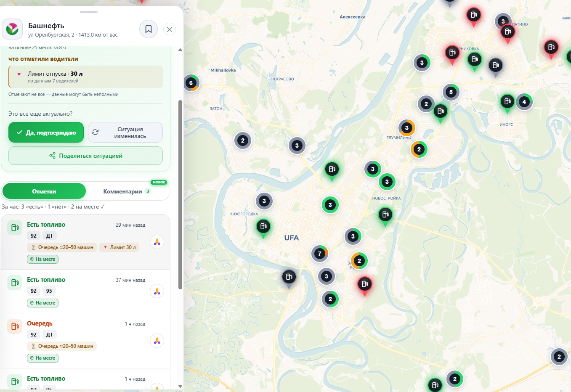Open user avatar on the 37 мин назад report
This screenshot has height=392, width=571.
(x=157, y=291)
